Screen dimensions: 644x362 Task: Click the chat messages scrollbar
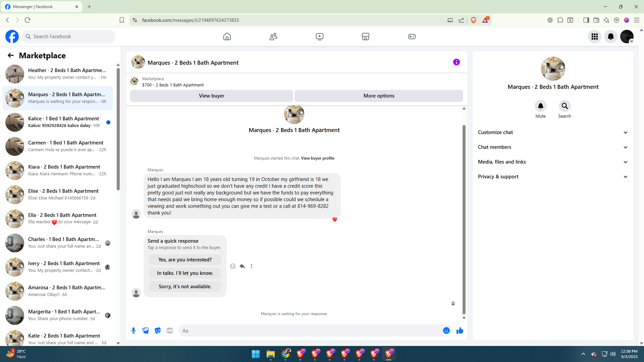464,220
